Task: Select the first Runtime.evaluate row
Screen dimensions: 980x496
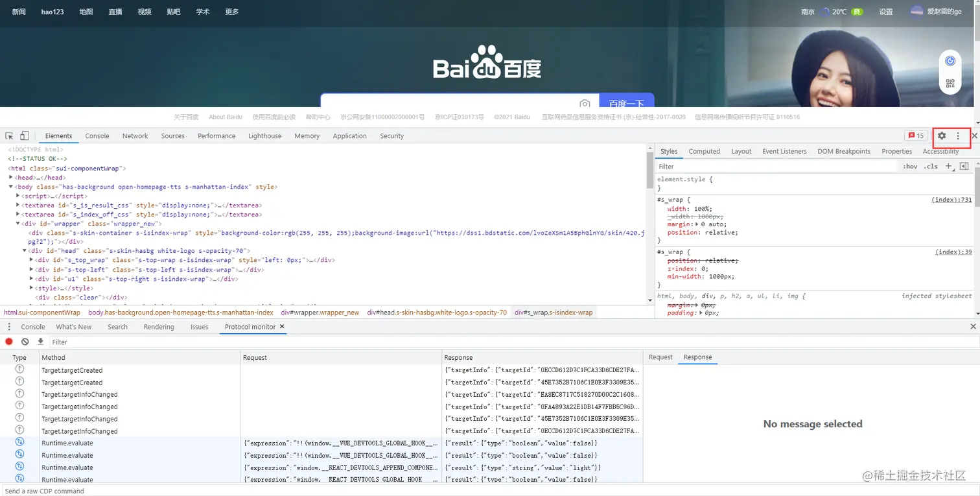Action: [321, 443]
